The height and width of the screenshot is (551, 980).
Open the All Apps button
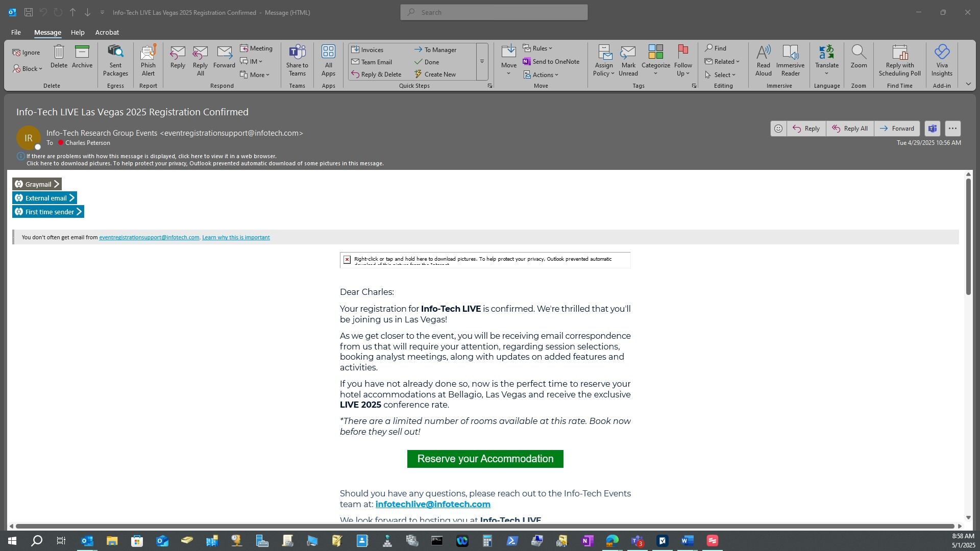[x=328, y=61]
